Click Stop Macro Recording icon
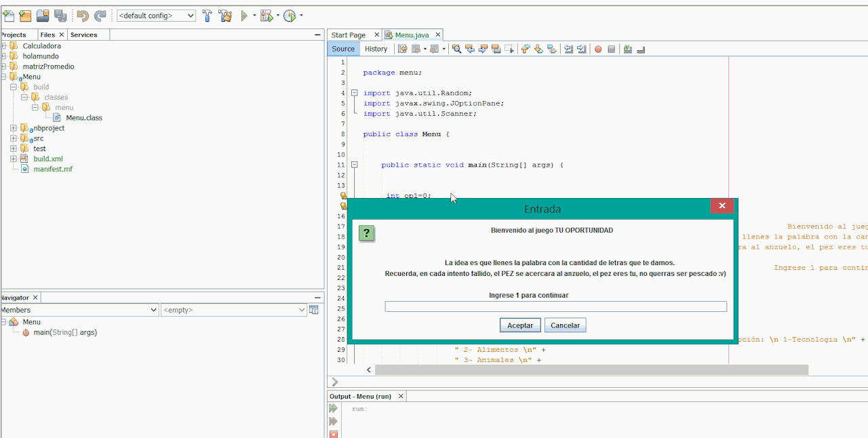868x438 pixels. point(611,49)
